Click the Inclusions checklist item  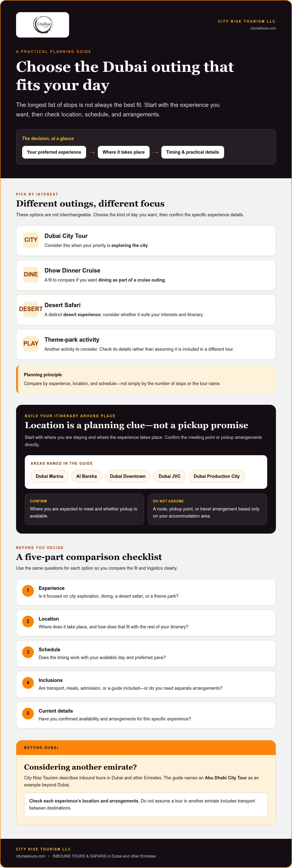point(146,684)
